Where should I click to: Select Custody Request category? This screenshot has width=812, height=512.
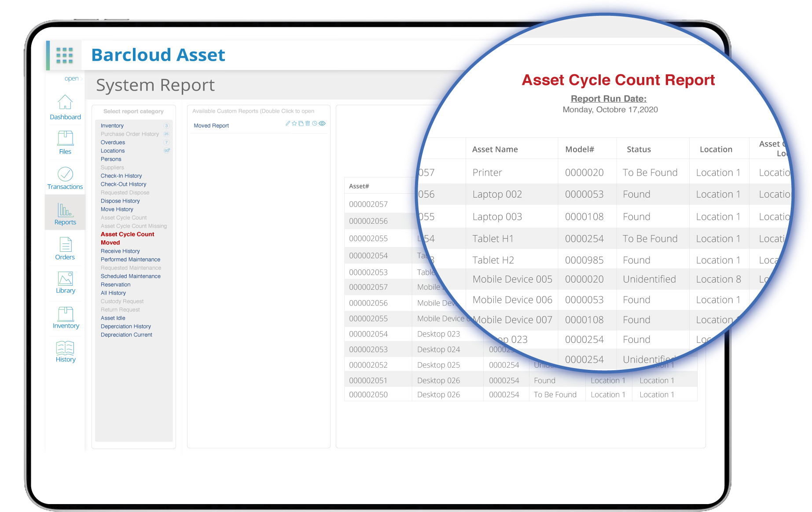click(122, 302)
